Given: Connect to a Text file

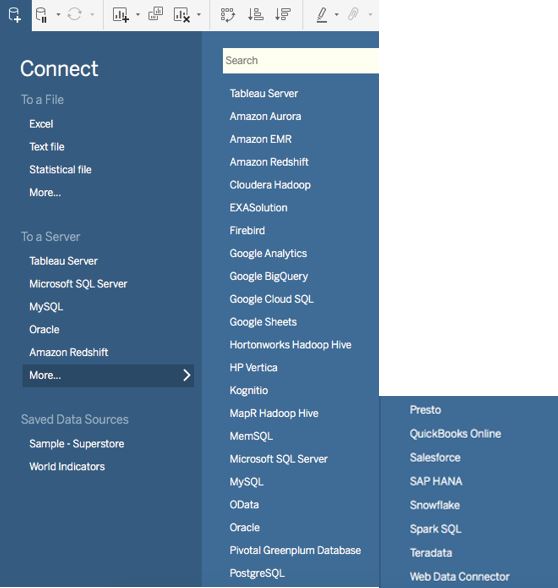Looking at the screenshot, I should tap(47, 147).
